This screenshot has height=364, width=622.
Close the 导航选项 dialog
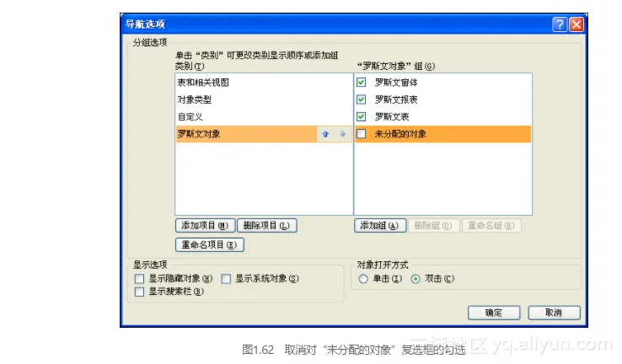pos(576,24)
